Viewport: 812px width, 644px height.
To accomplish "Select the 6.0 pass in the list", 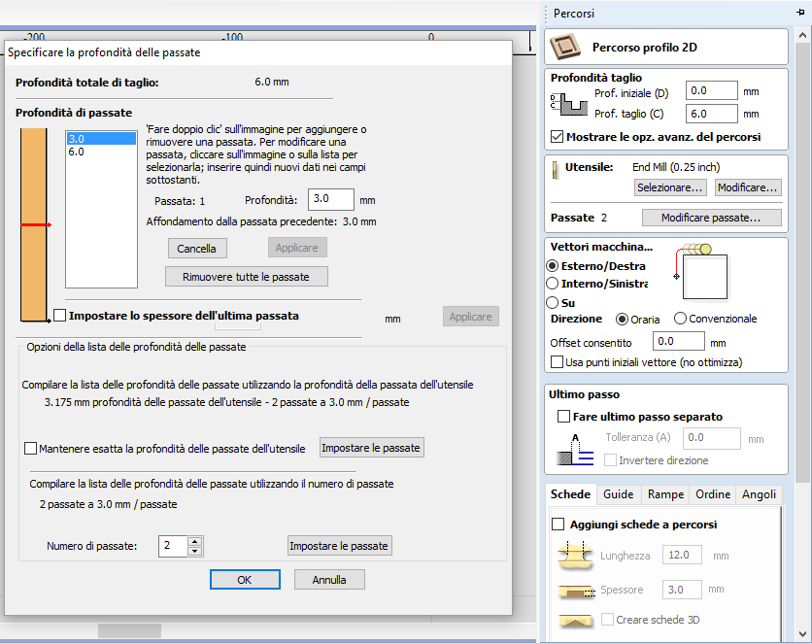I will click(x=101, y=152).
